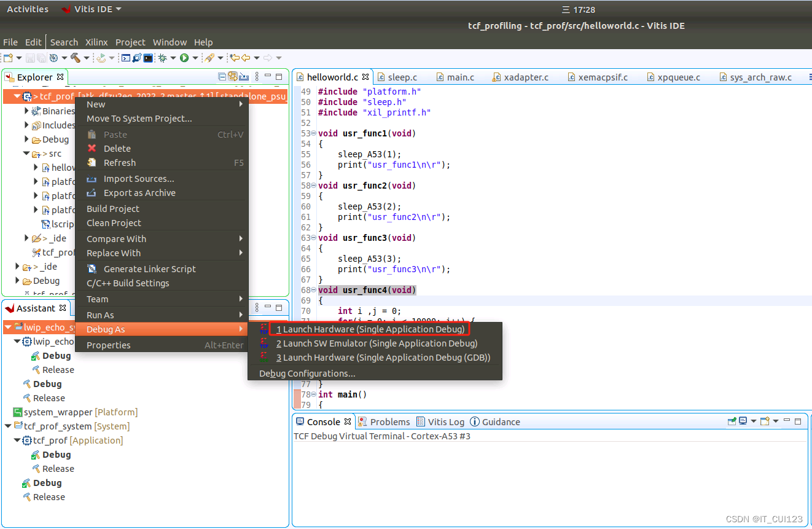This screenshot has height=529, width=812.
Task: Switch to the xemacpsif.c tab
Action: pyautogui.click(x=598, y=77)
